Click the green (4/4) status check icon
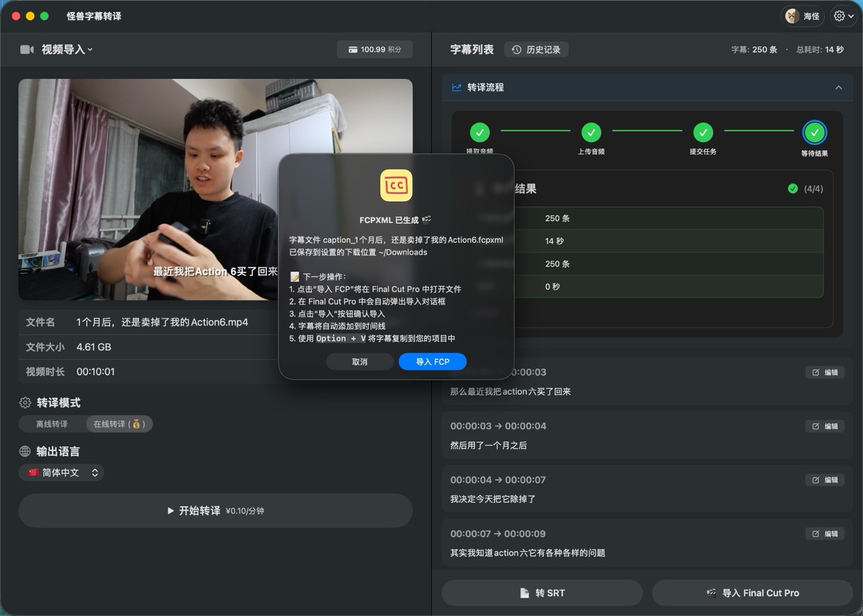The height and width of the screenshot is (616, 863). point(793,189)
